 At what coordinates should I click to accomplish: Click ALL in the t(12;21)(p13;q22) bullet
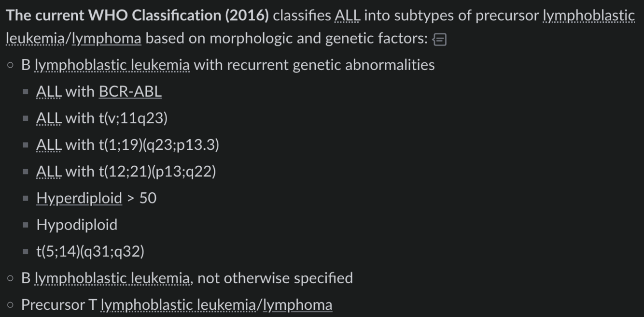click(48, 171)
